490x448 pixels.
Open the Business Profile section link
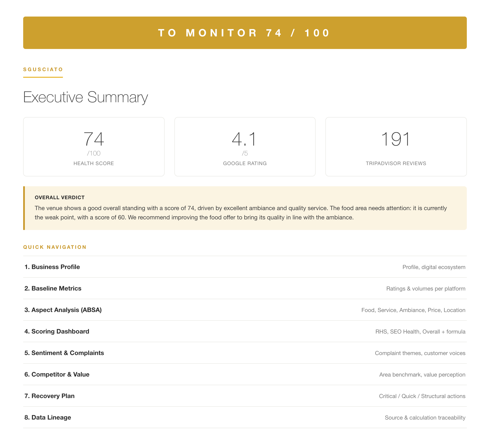[245, 267]
